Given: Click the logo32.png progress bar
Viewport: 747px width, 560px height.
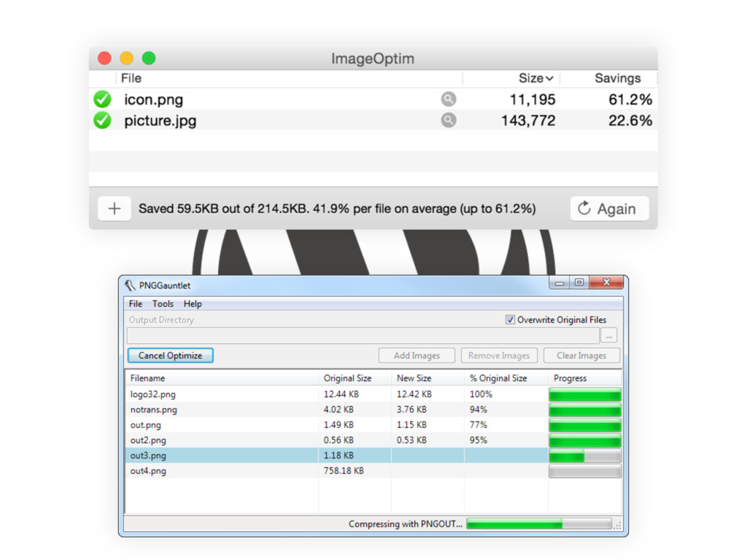Looking at the screenshot, I should (x=585, y=394).
